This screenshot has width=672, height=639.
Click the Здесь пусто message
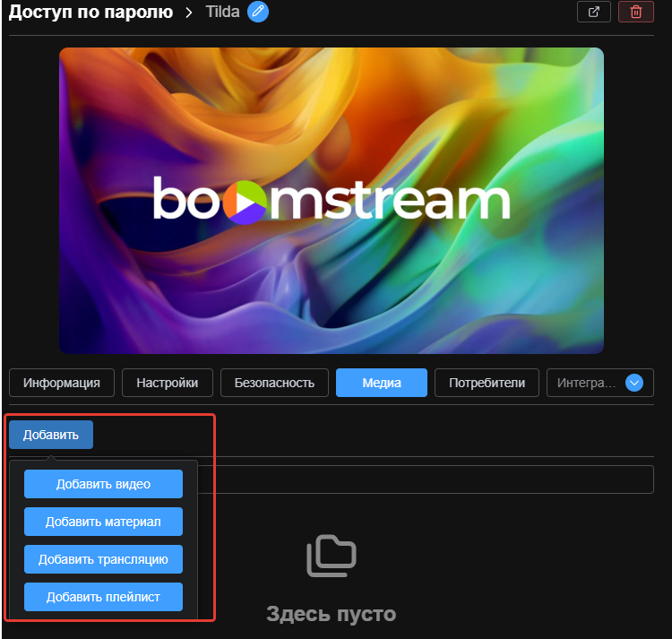tap(332, 614)
